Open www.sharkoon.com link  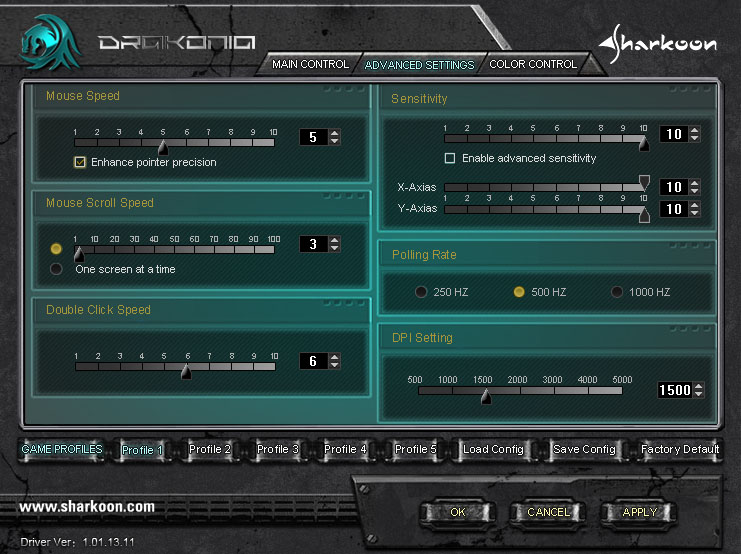pyautogui.click(x=87, y=507)
